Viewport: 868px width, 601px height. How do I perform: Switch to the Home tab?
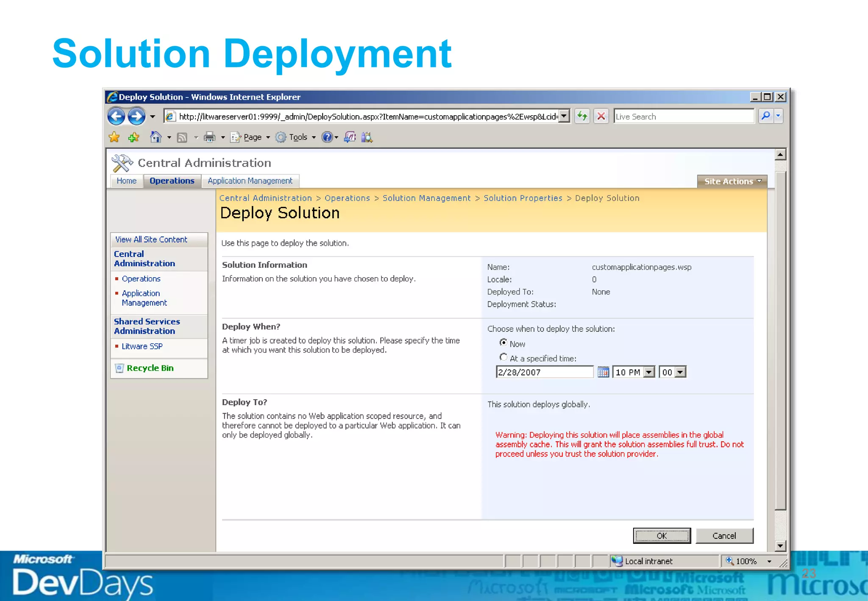click(126, 181)
